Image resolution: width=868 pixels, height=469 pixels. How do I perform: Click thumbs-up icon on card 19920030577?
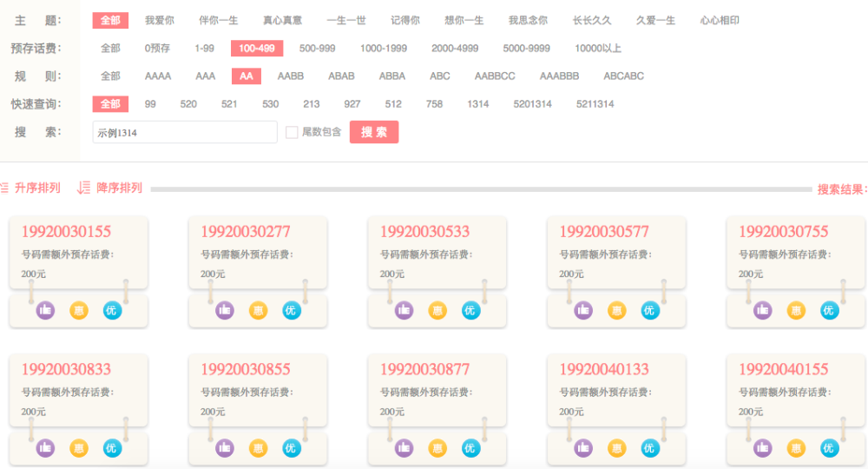point(583,310)
